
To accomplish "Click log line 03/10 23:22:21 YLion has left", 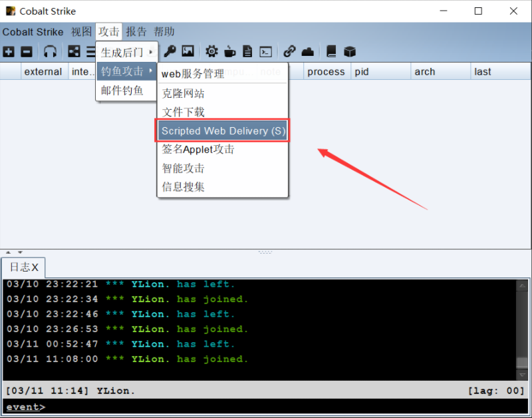I will click(121, 284).
